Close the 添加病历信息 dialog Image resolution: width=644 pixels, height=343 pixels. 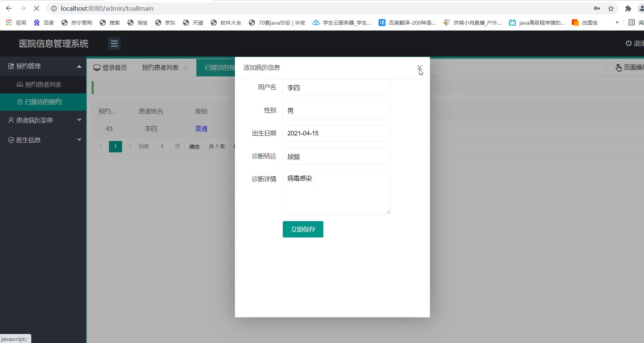tap(420, 68)
